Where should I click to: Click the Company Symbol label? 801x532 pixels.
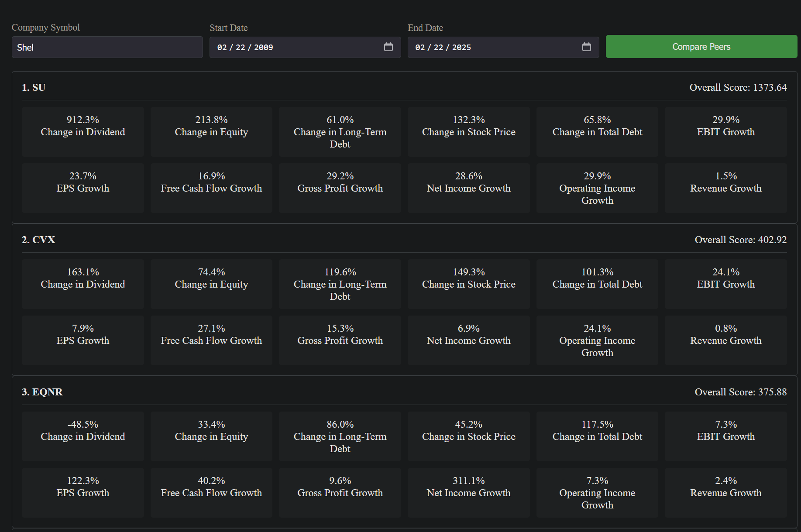coord(46,27)
